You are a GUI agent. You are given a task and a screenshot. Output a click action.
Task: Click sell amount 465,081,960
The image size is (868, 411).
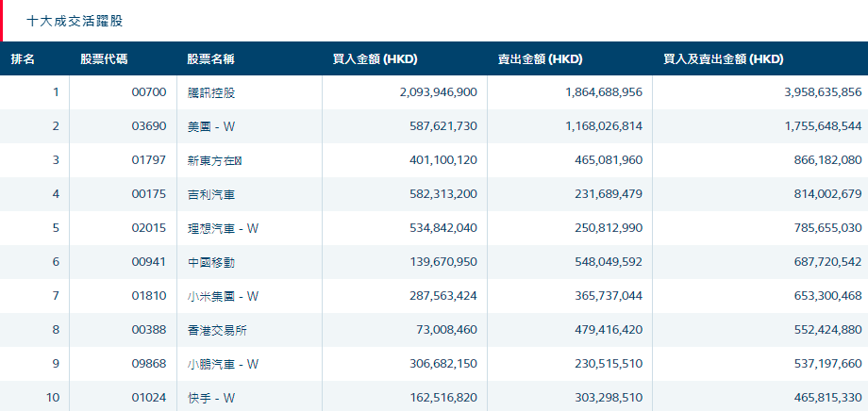click(x=608, y=160)
